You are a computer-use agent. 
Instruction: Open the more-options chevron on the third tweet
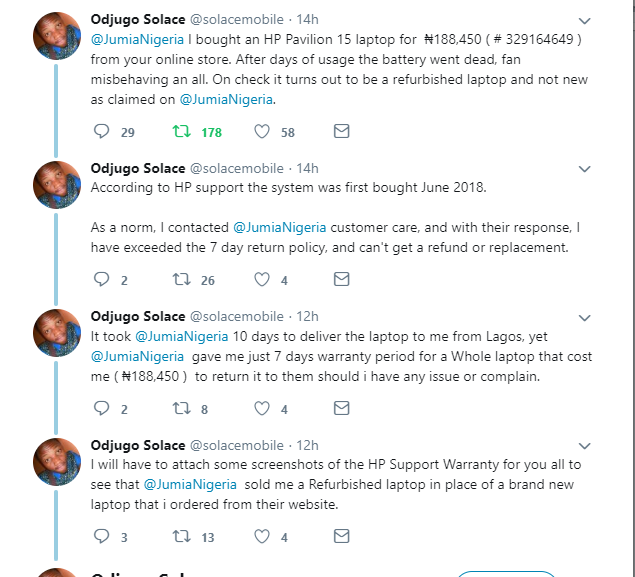coord(585,317)
